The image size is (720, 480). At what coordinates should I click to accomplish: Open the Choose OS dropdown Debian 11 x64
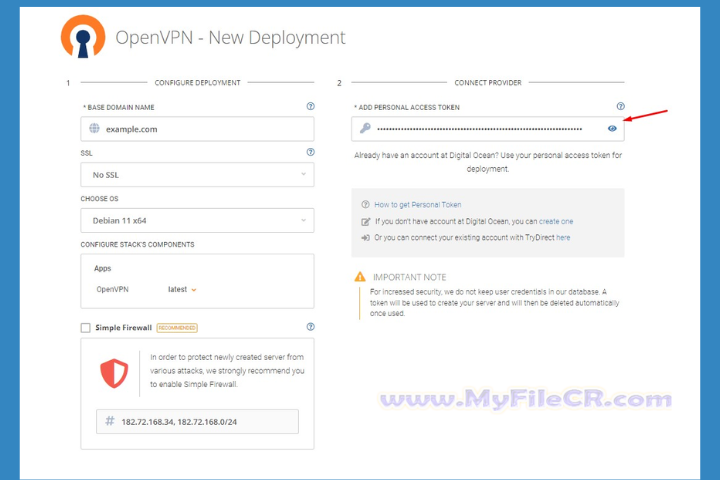[x=197, y=220]
